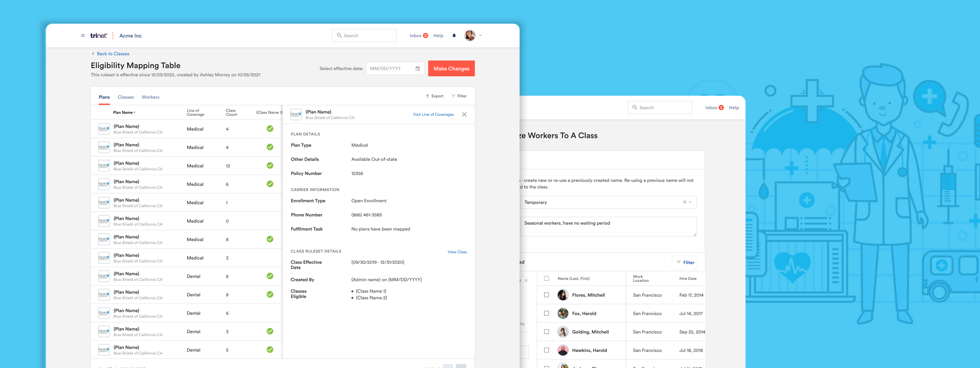
Task: Open Help in the Workers To A Class window
Action: tap(734, 108)
